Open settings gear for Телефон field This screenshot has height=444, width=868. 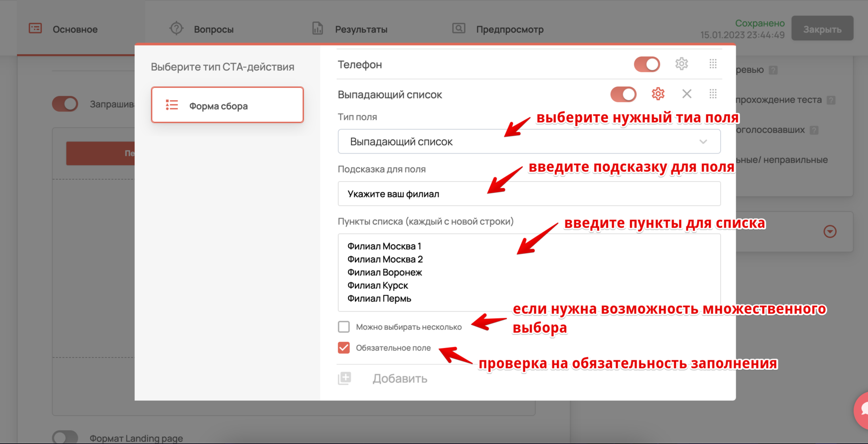pyautogui.click(x=681, y=64)
